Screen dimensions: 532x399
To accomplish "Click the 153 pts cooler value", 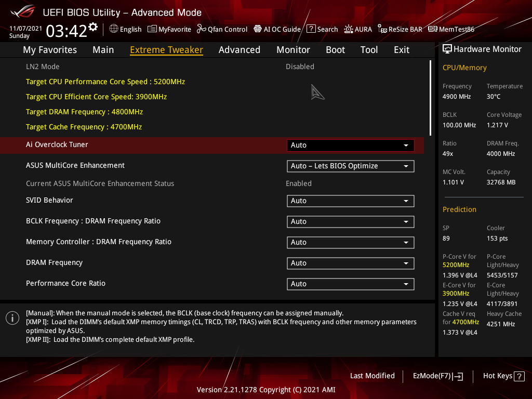I will tap(497, 238).
